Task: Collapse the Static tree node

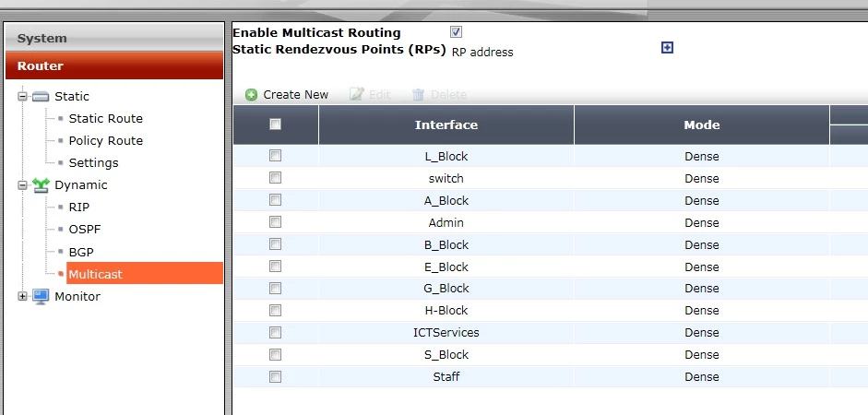Action: coord(23,96)
